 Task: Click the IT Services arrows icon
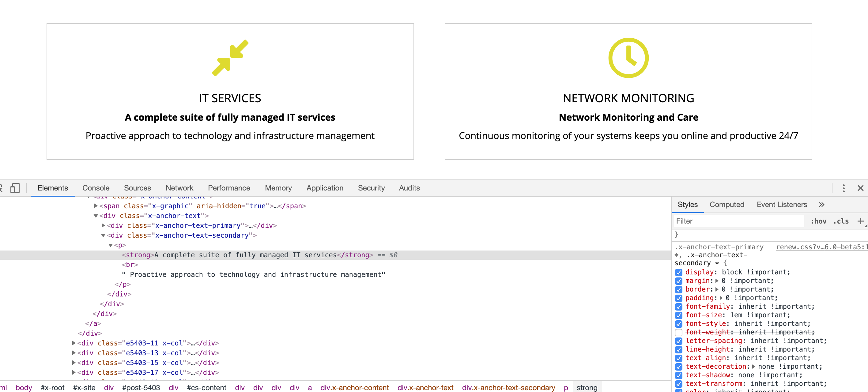(x=230, y=58)
